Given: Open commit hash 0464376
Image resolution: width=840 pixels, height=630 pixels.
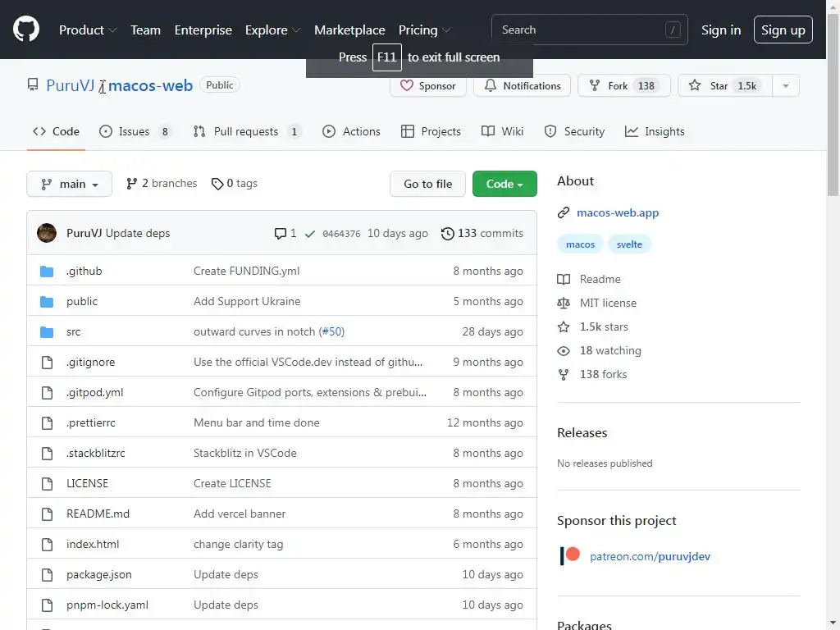Looking at the screenshot, I should 341,234.
